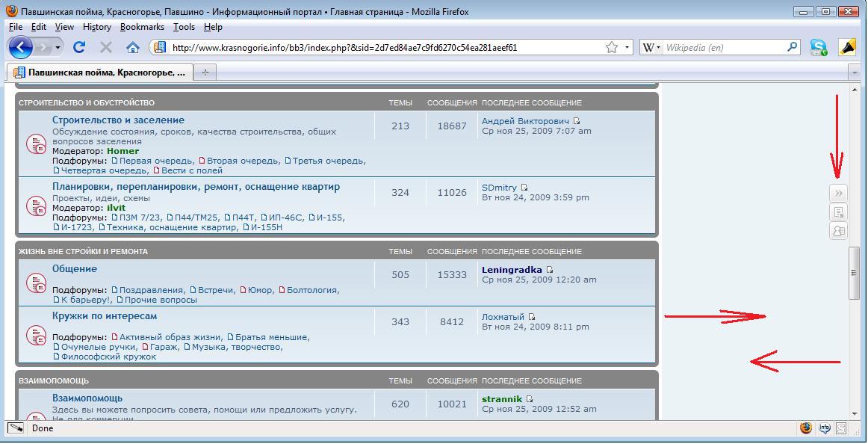This screenshot has height=444, width=868.
Task: Click the Home toolbar icon
Action: click(x=133, y=47)
